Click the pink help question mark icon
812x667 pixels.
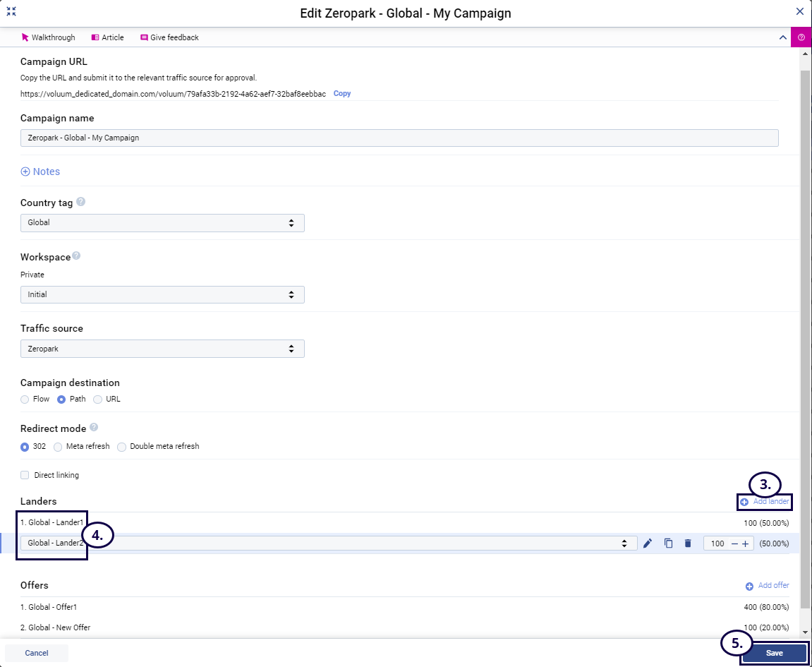[801, 37]
